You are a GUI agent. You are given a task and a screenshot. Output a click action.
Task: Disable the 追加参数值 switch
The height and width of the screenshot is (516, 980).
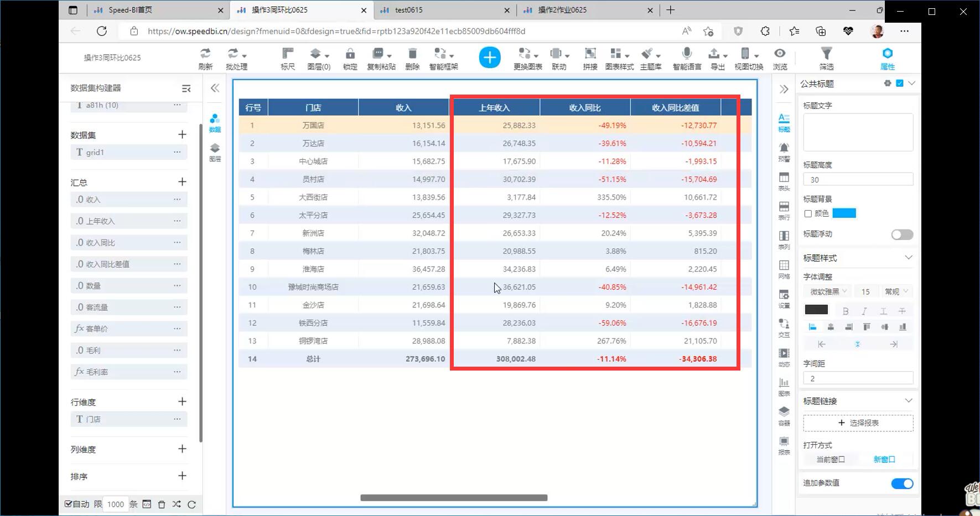click(901, 483)
